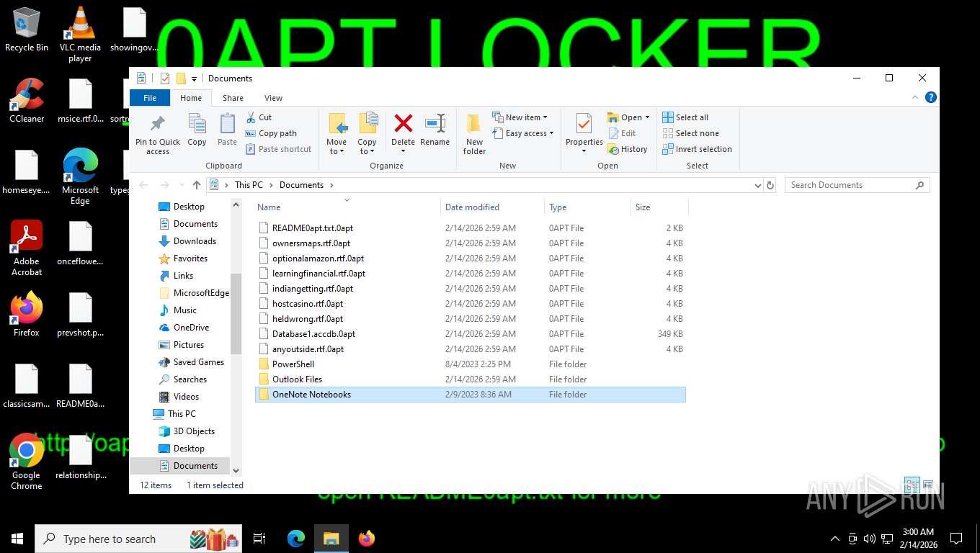The height and width of the screenshot is (553, 980).
Task: Switch to the View tab
Action: tap(273, 98)
